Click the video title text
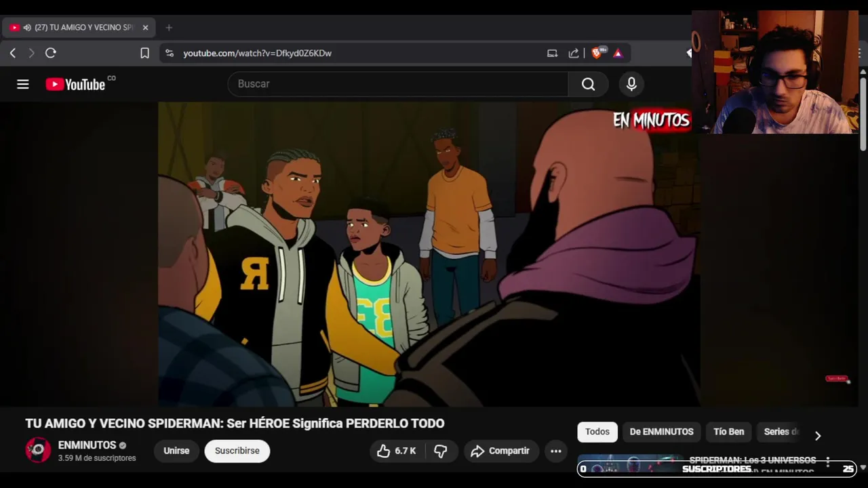868x488 pixels. click(x=235, y=424)
